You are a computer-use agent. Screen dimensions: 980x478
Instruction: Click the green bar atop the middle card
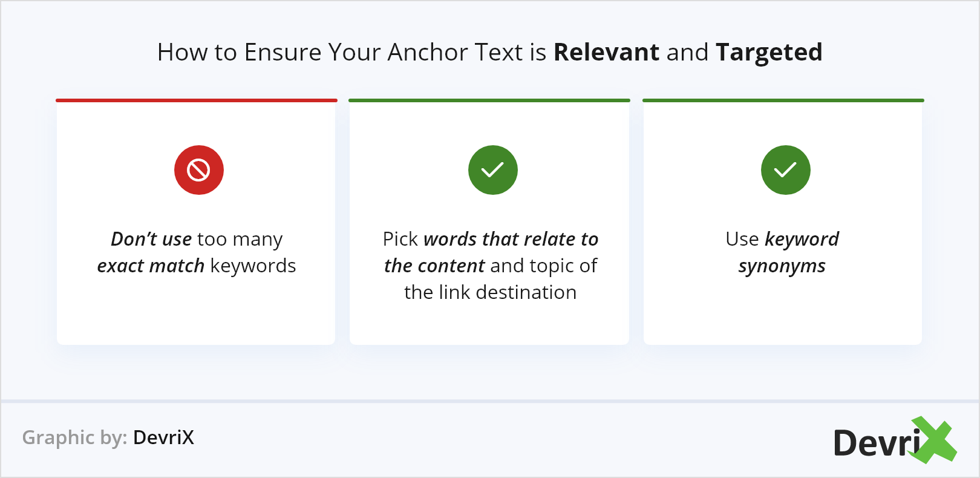(x=489, y=100)
